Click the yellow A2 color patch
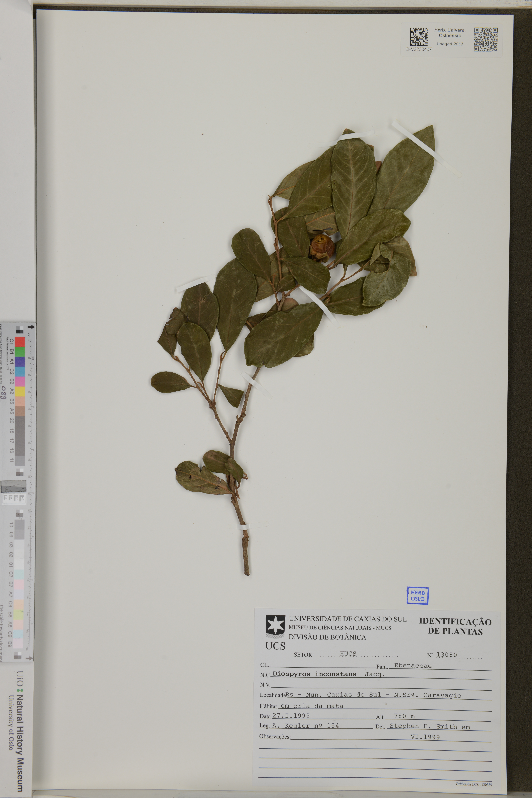This screenshot has width=532, height=798. tap(20, 392)
